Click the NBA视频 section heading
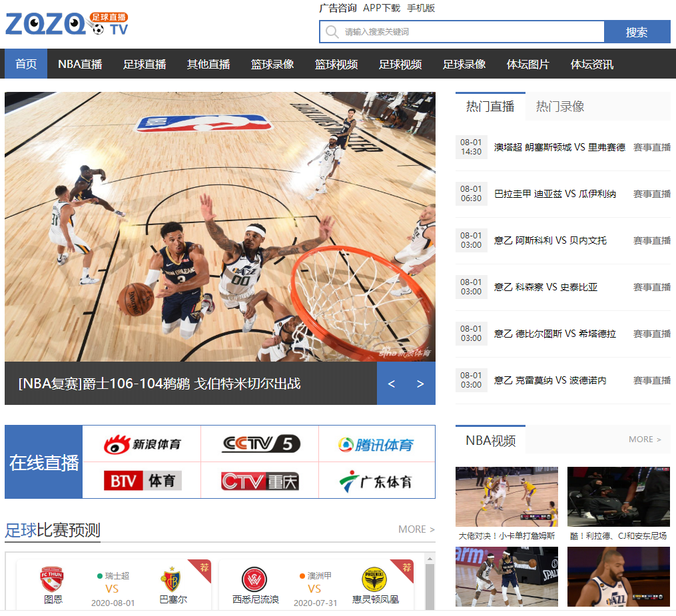 click(491, 441)
